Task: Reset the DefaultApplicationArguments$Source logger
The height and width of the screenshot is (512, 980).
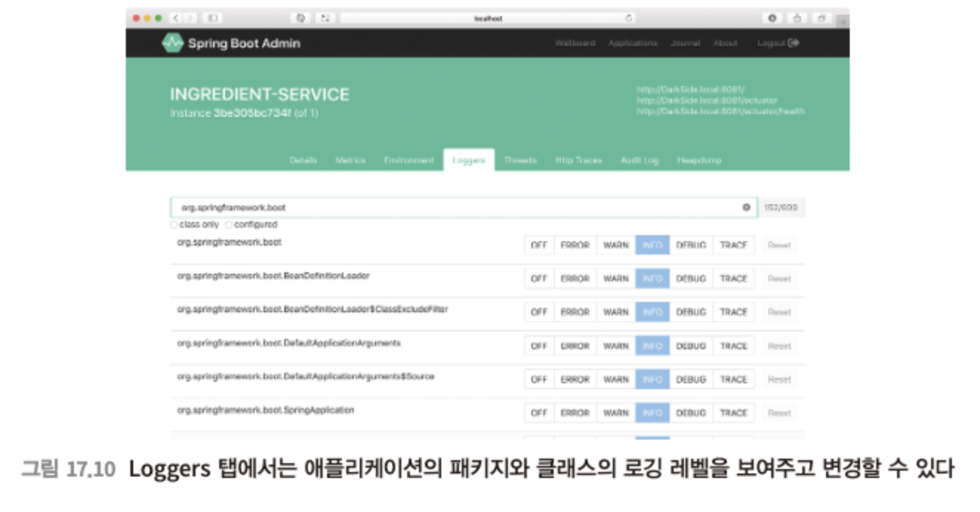Action: [x=779, y=380]
